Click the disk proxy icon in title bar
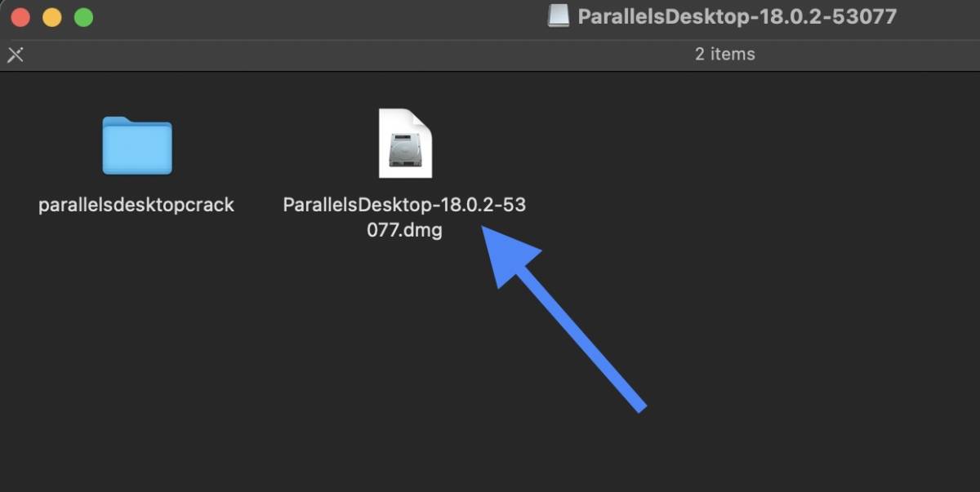The width and height of the screenshot is (980, 492). click(559, 16)
